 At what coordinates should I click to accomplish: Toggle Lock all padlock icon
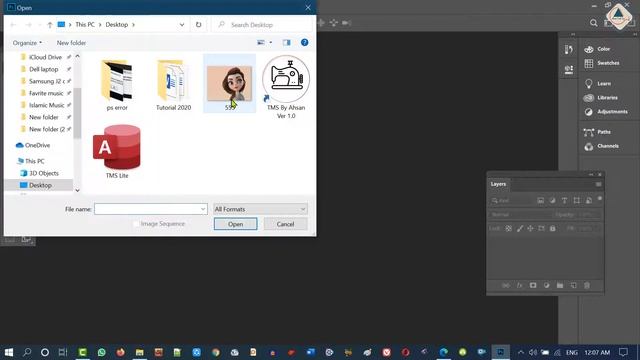tap(552, 229)
